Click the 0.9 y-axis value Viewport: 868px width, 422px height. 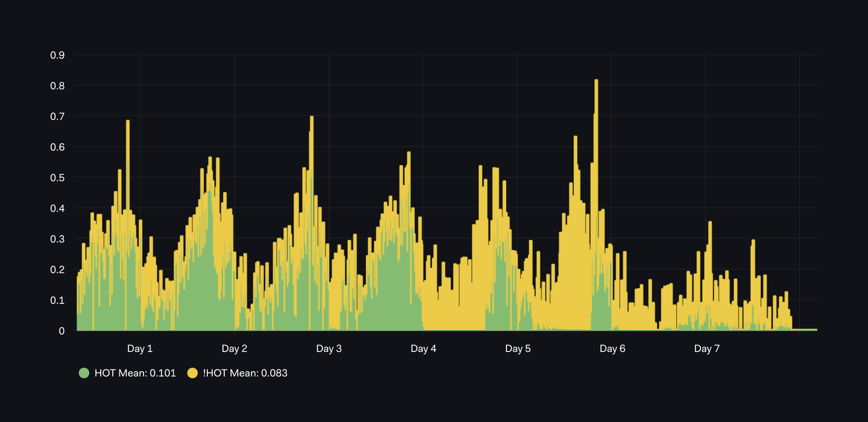click(57, 55)
